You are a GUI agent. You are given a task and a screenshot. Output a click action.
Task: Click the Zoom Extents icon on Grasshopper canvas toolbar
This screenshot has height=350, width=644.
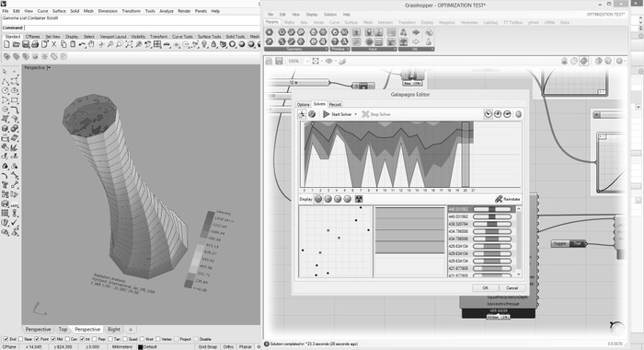pos(316,62)
